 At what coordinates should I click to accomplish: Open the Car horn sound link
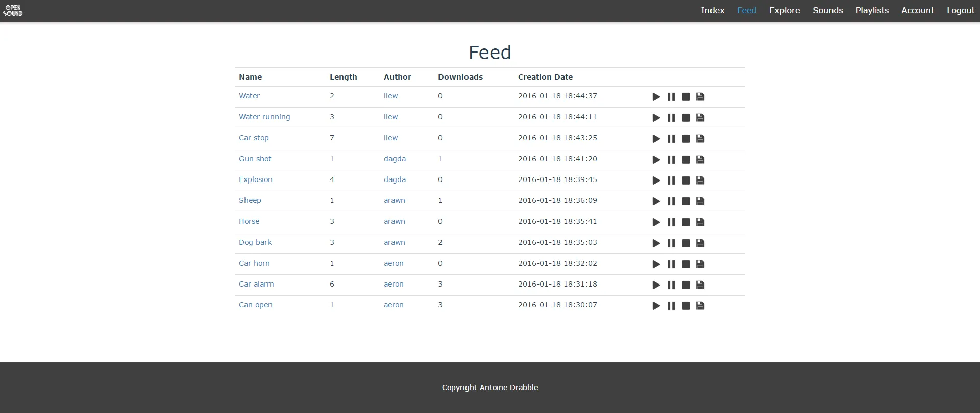[x=254, y=263]
